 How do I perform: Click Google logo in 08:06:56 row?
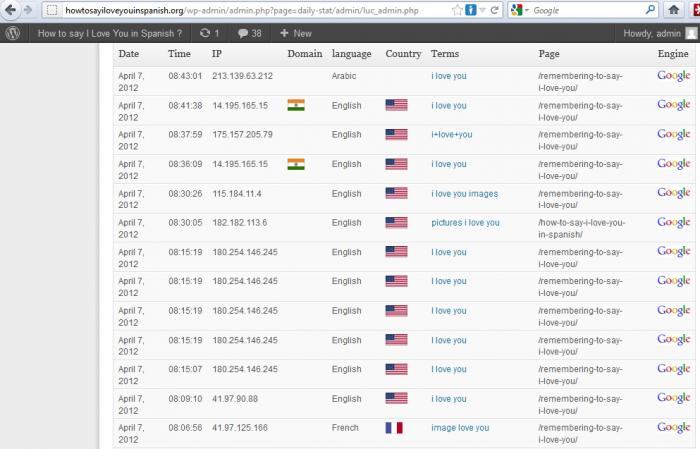tap(674, 428)
